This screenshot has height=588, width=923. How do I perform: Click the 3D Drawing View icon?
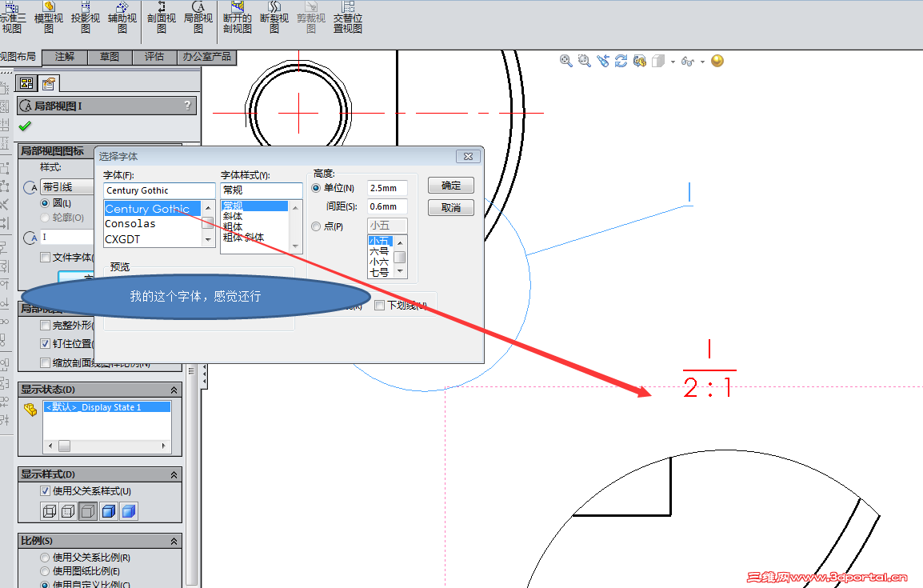click(x=640, y=61)
